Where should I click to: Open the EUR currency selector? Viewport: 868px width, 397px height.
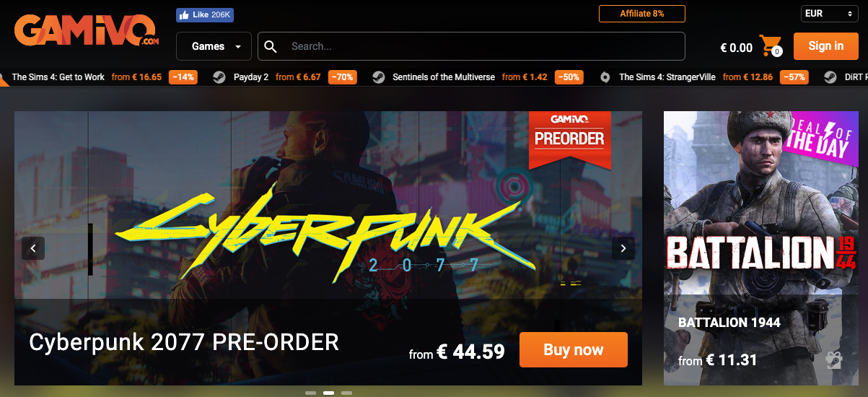coord(828,14)
